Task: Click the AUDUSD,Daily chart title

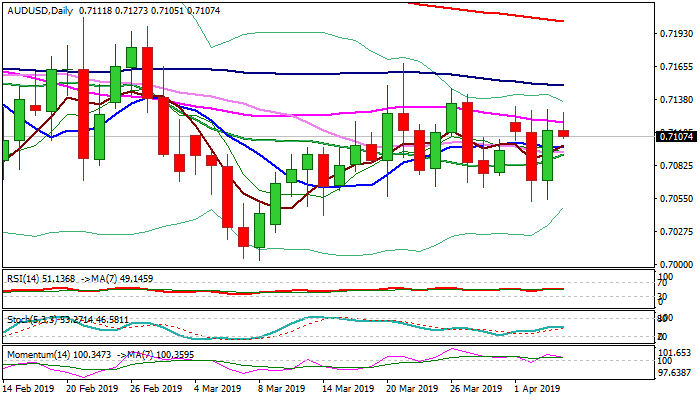Action: [38, 7]
